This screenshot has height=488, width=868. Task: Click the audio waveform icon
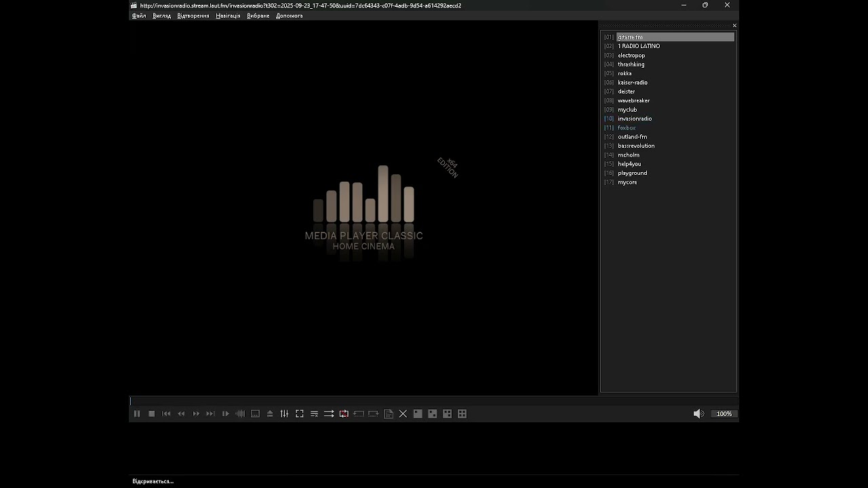point(240,413)
